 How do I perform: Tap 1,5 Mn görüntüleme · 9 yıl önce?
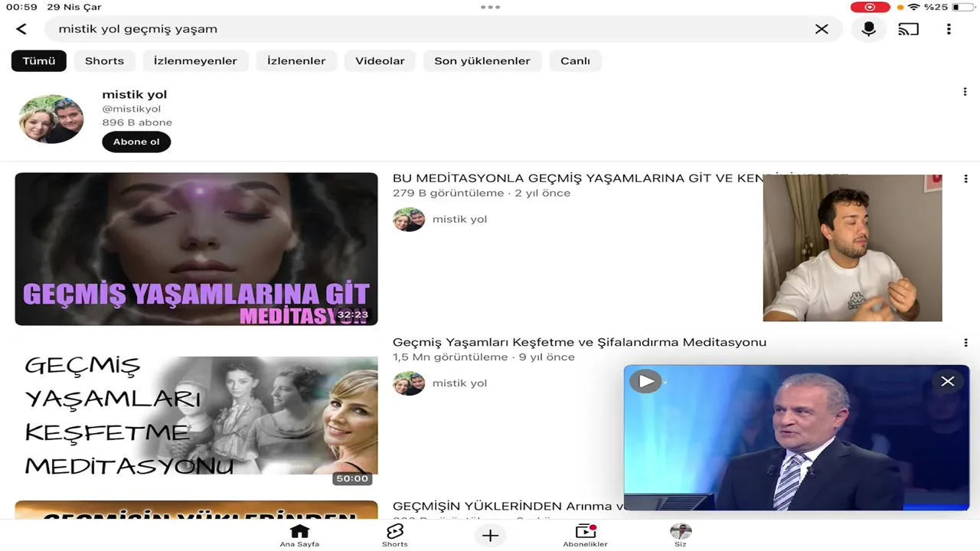(484, 357)
